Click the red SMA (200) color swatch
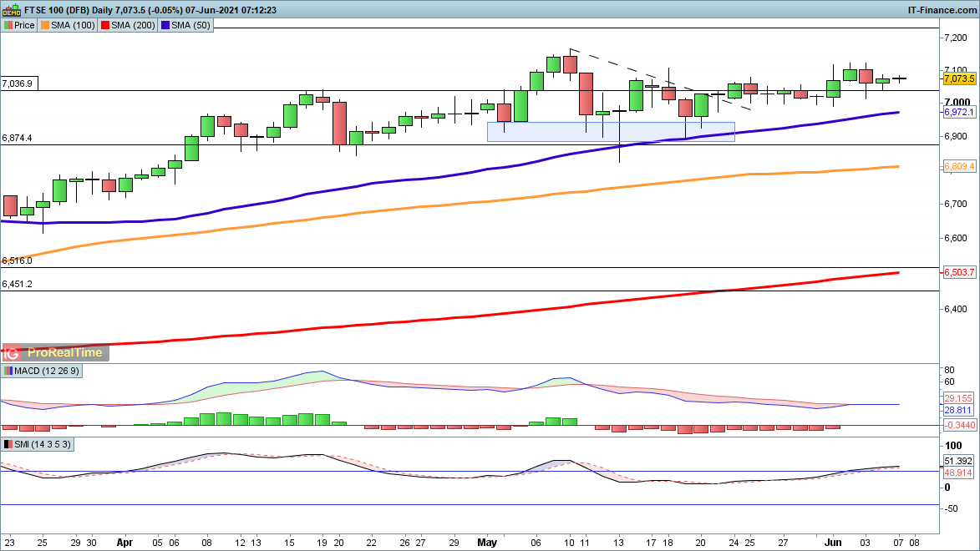The image size is (980, 551). pos(104,25)
